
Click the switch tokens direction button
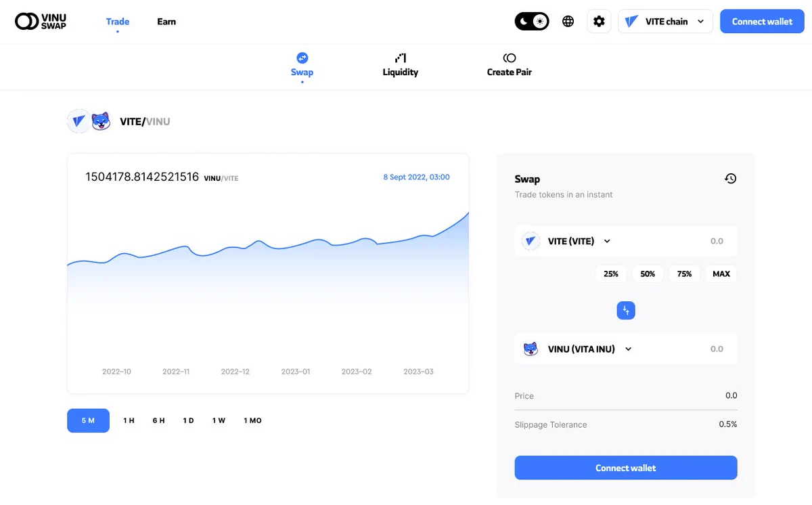626,311
